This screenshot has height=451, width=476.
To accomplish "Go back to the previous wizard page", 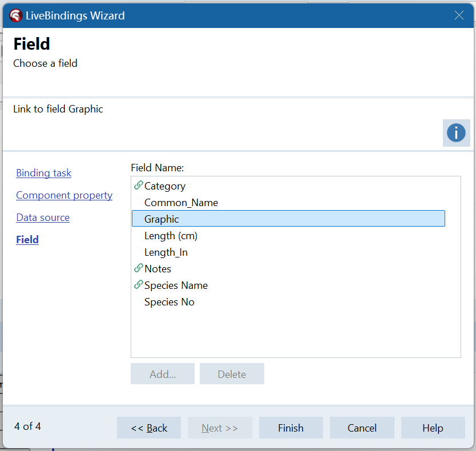I will coord(149,428).
